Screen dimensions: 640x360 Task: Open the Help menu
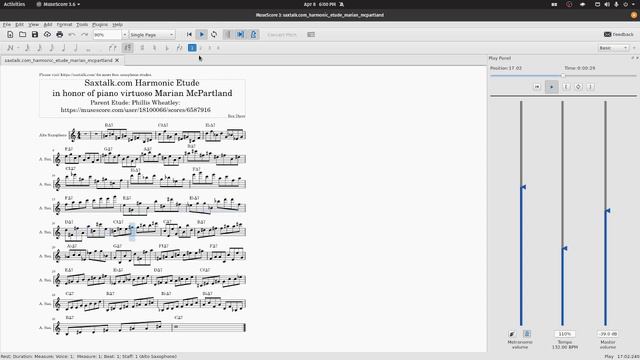click(x=118, y=24)
